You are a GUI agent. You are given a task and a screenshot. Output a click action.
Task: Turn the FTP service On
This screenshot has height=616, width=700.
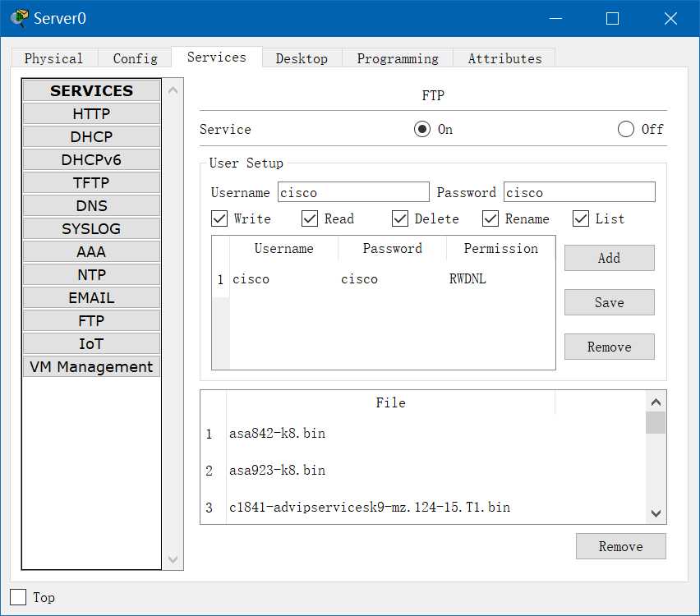coord(421,130)
